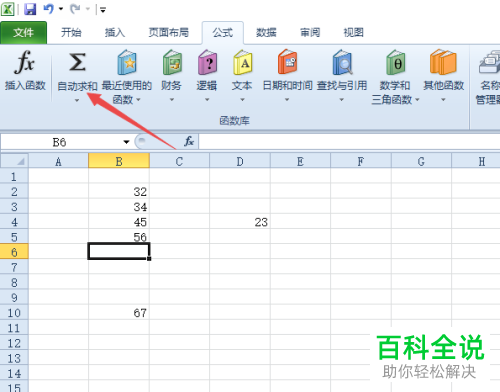Click cell B2 containing 32

coord(119,192)
